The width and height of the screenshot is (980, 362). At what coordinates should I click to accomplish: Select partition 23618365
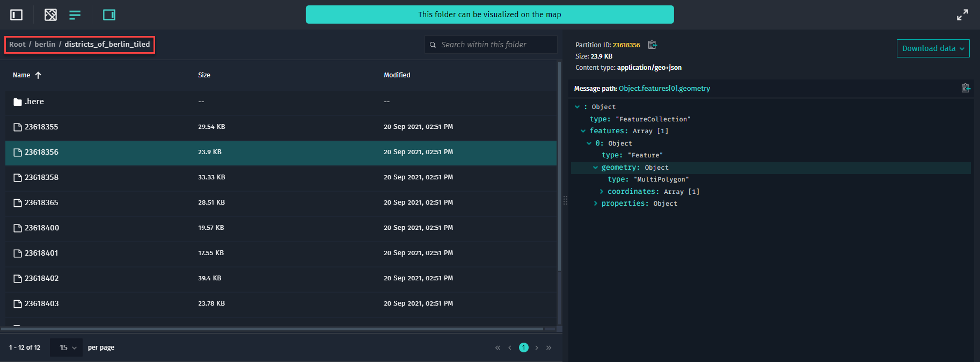pyautogui.click(x=41, y=202)
